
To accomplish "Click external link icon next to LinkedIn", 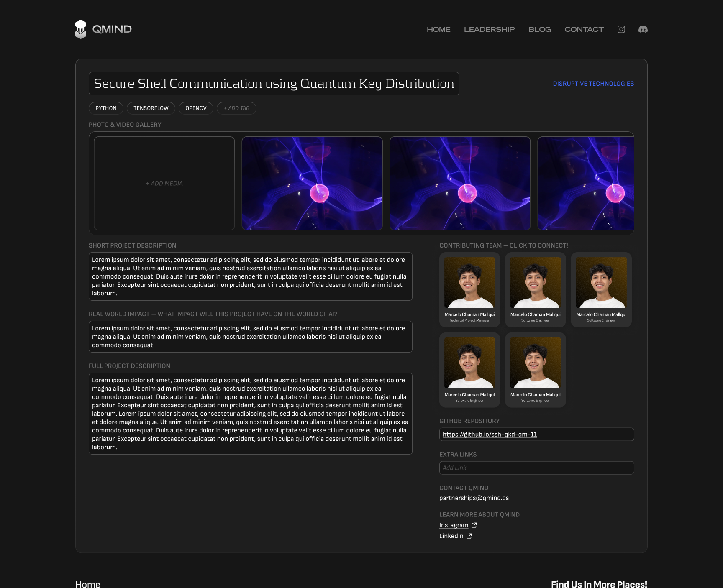I will point(469,536).
